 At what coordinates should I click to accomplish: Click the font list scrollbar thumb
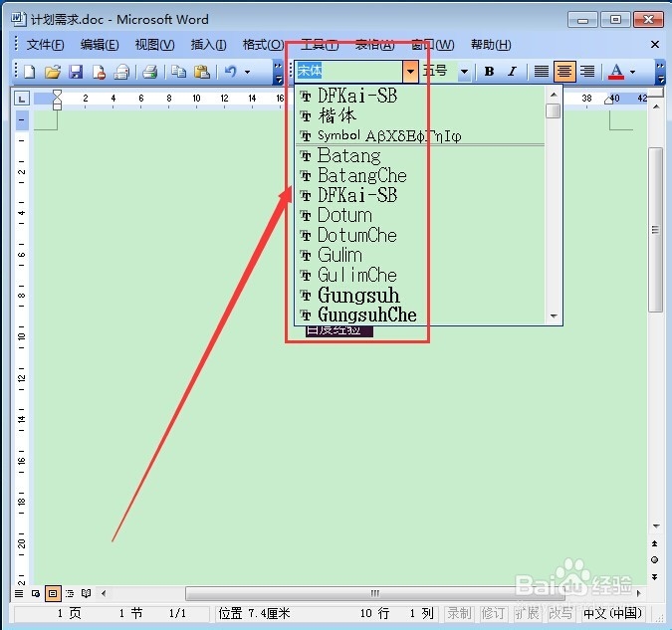pyautogui.click(x=554, y=110)
